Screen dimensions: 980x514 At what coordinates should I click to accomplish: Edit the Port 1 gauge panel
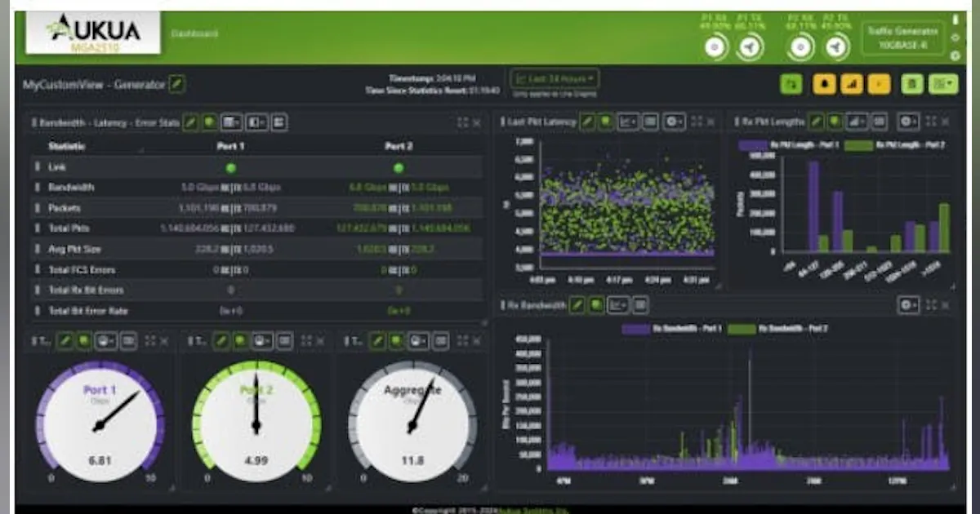(x=66, y=340)
